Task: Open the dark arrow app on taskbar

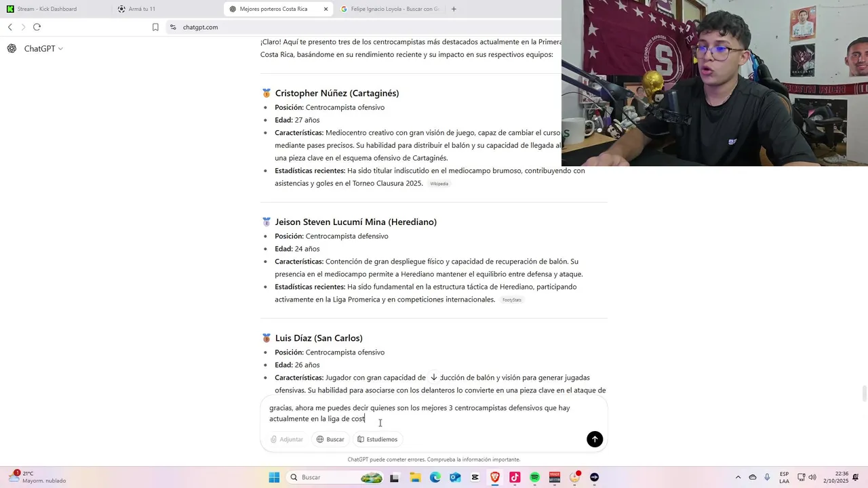Action: click(595, 477)
